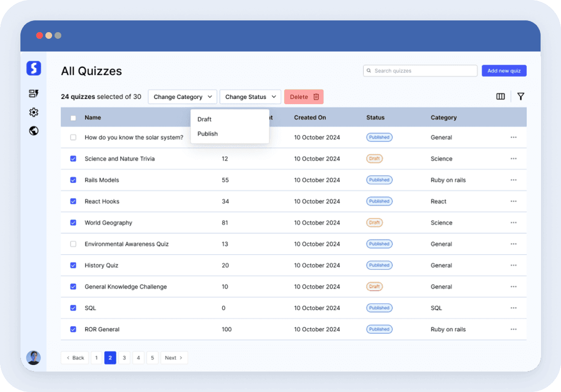Viewport: 561px width, 392px height.
Task: Collapse the Change Status dropdown
Action: (x=250, y=97)
